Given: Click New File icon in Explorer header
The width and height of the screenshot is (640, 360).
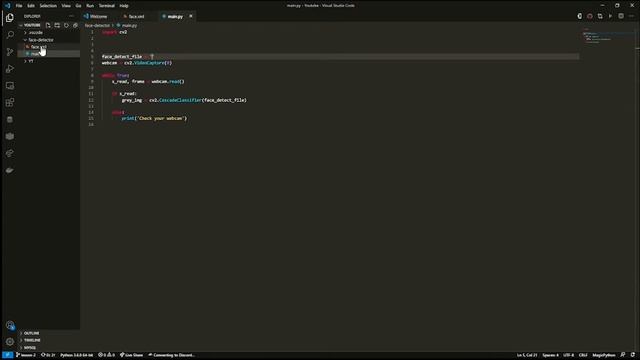Looking at the screenshot, I should tap(48, 25).
